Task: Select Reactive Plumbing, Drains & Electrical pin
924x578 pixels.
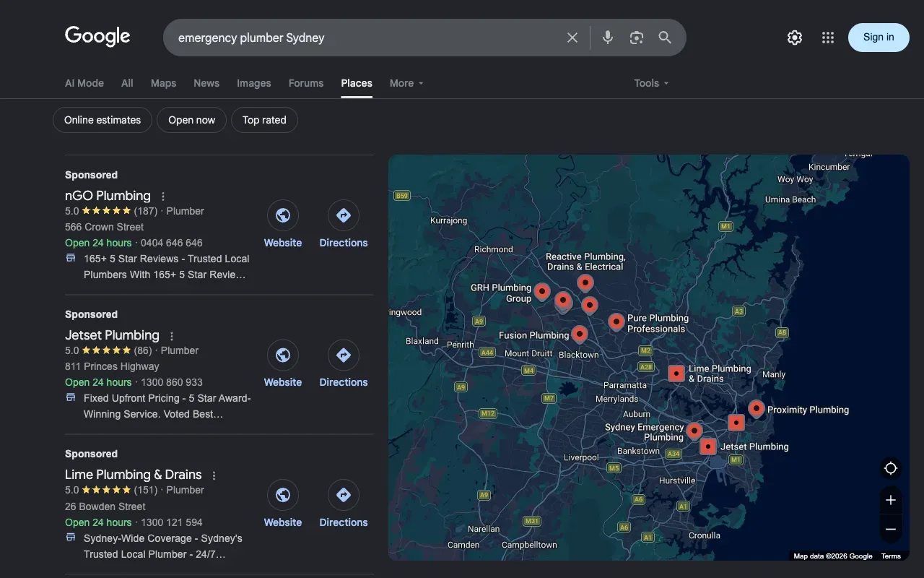Action: click(x=585, y=283)
